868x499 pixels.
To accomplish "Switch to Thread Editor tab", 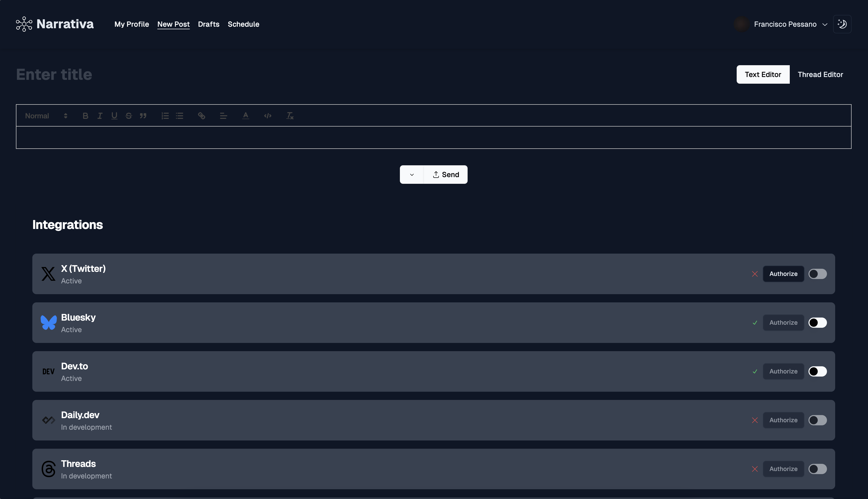I will [820, 74].
